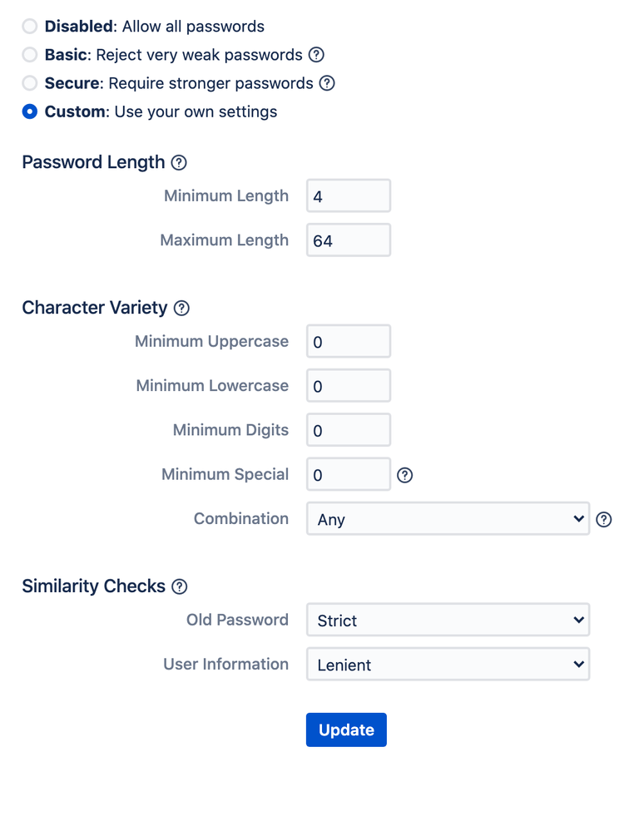
Task: Show help for Minimum Special field
Action: [405, 475]
